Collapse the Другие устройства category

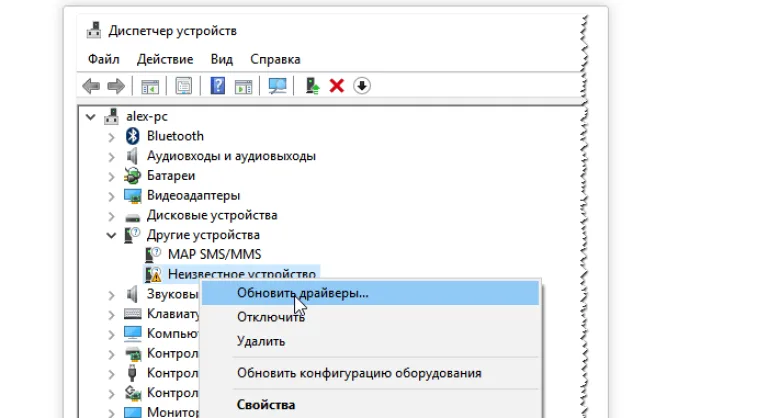[x=111, y=235]
